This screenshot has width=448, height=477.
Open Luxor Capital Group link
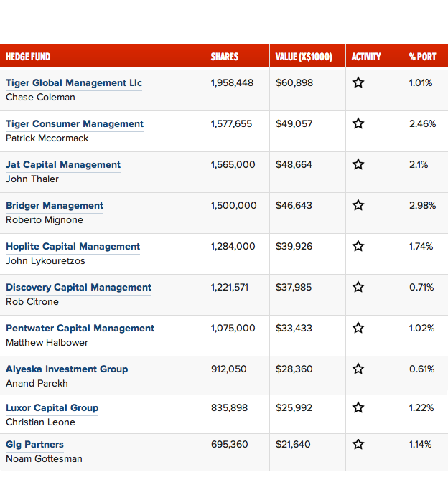(x=52, y=407)
